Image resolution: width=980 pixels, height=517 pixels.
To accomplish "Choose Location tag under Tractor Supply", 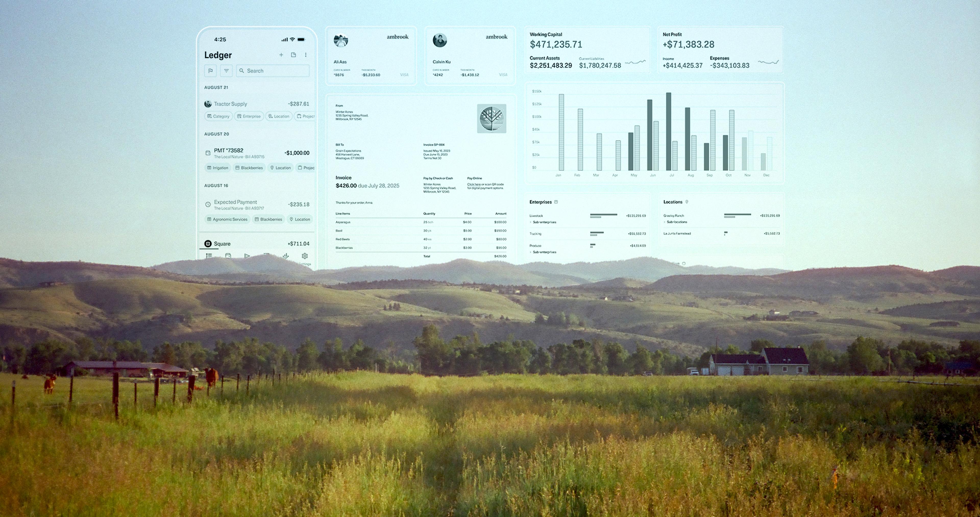I will click(278, 116).
